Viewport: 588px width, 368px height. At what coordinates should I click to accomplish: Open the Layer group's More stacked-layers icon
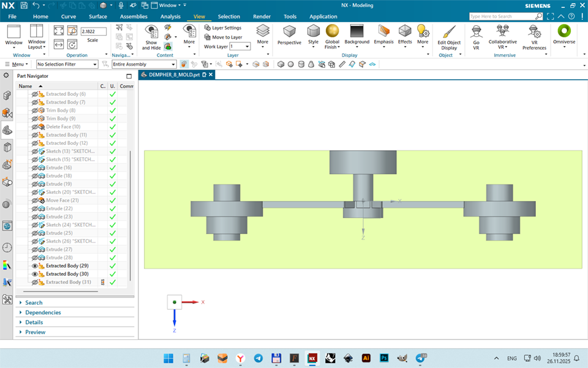(x=263, y=31)
